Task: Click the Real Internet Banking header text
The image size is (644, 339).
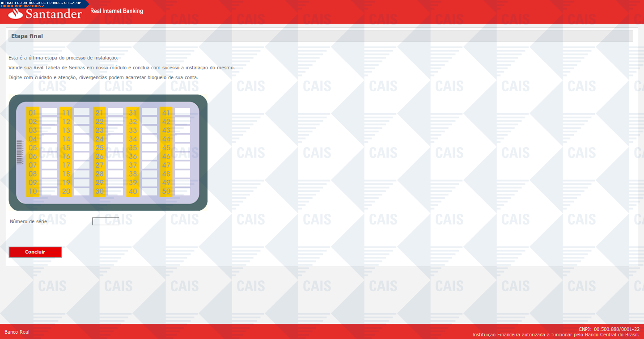Action: (x=117, y=11)
